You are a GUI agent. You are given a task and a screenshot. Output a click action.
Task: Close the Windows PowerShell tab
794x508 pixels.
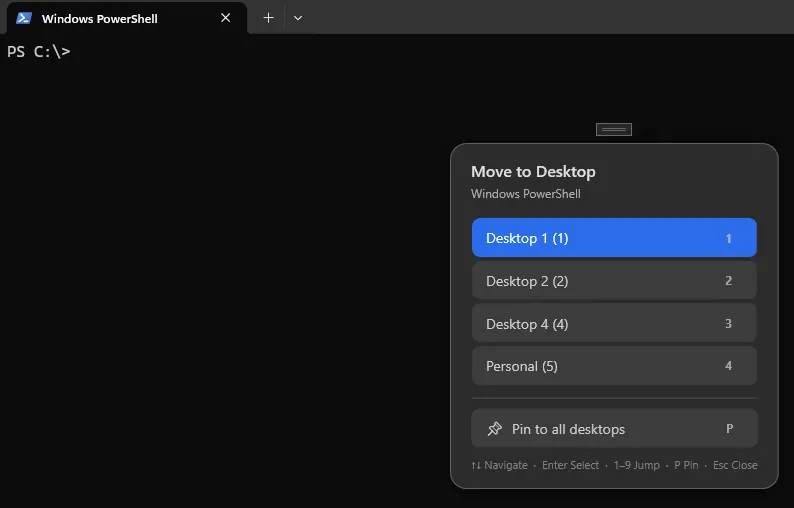(x=225, y=18)
